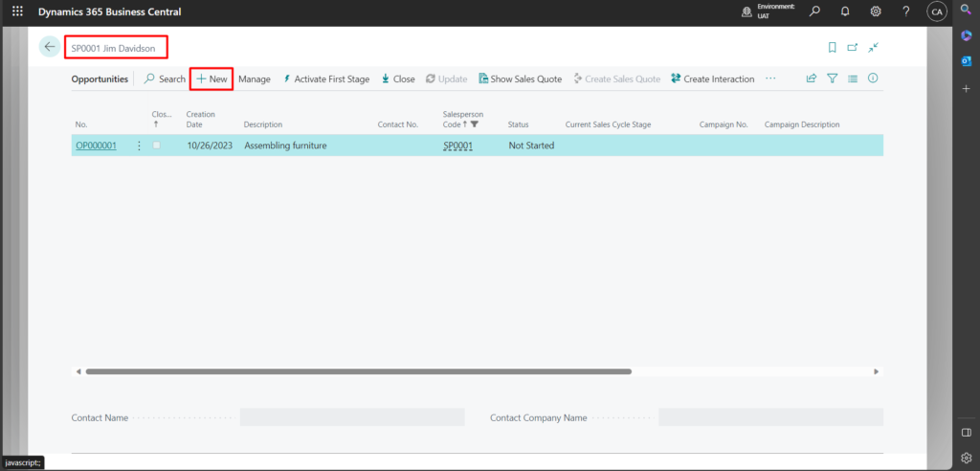Search the Opportunities list
980x471 pixels.
coord(165,79)
